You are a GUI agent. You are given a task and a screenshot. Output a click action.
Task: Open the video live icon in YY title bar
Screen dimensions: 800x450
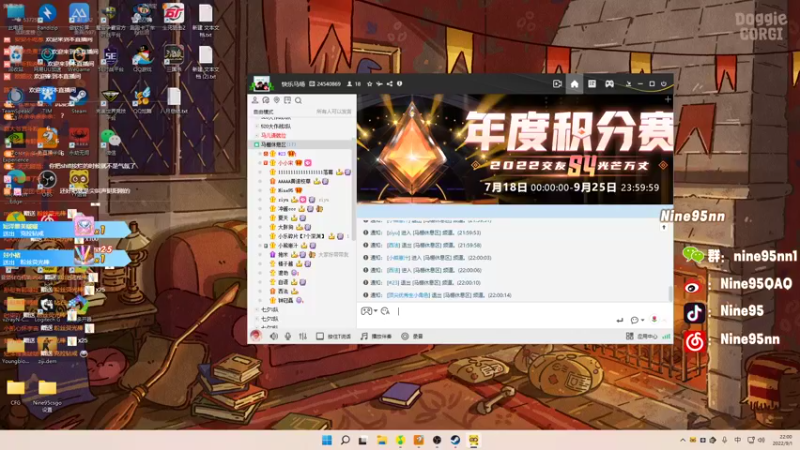[557, 84]
